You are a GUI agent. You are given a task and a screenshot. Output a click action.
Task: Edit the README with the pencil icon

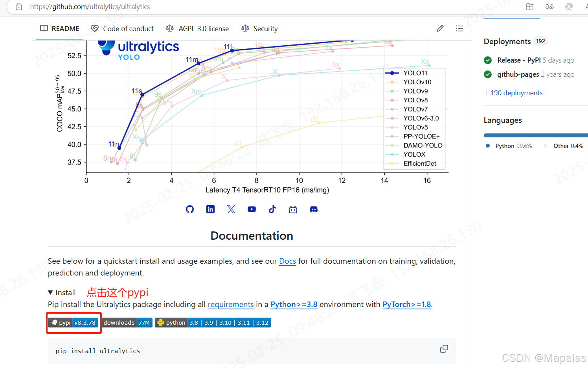coord(440,28)
